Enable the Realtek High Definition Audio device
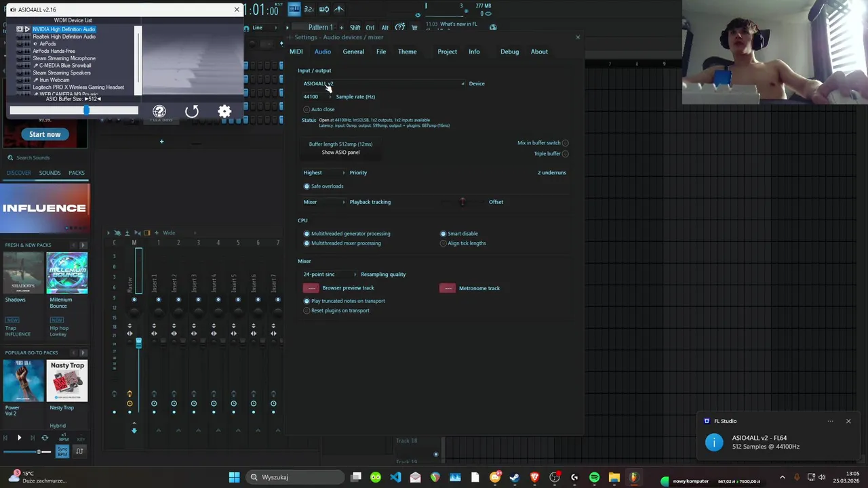 (20, 37)
